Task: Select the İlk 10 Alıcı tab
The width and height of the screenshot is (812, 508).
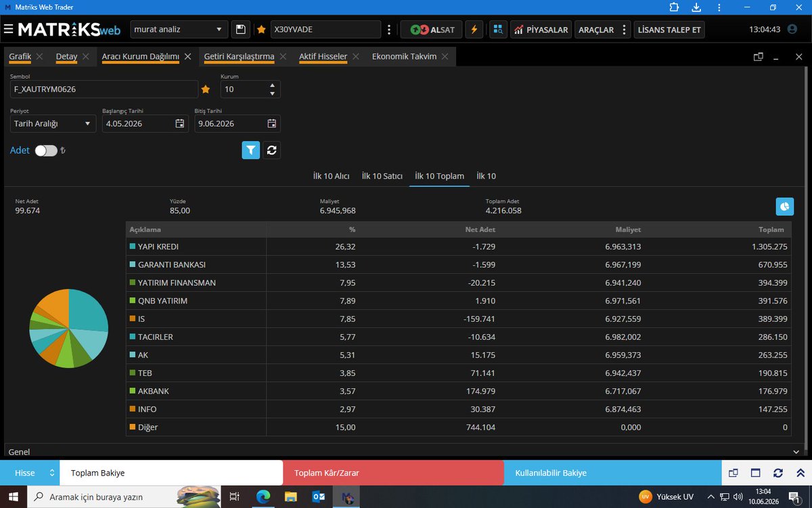Action: coord(331,176)
